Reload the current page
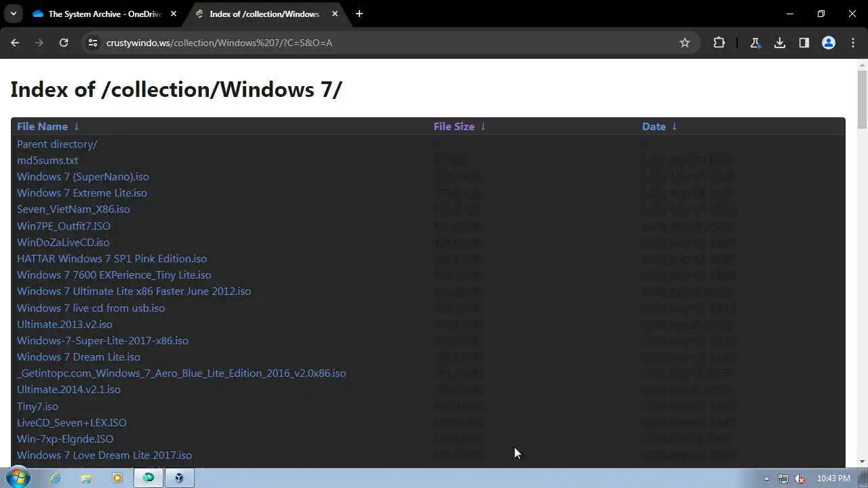 64,43
